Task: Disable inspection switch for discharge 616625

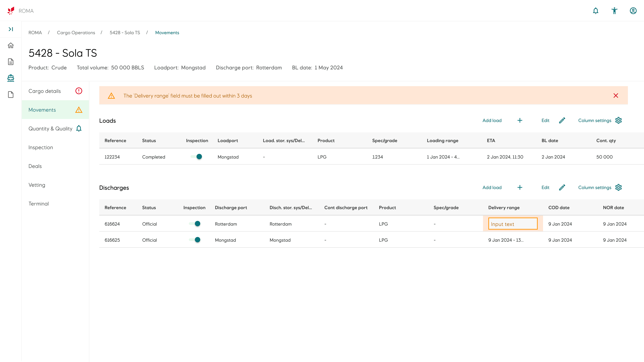Action: coord(195,240)
